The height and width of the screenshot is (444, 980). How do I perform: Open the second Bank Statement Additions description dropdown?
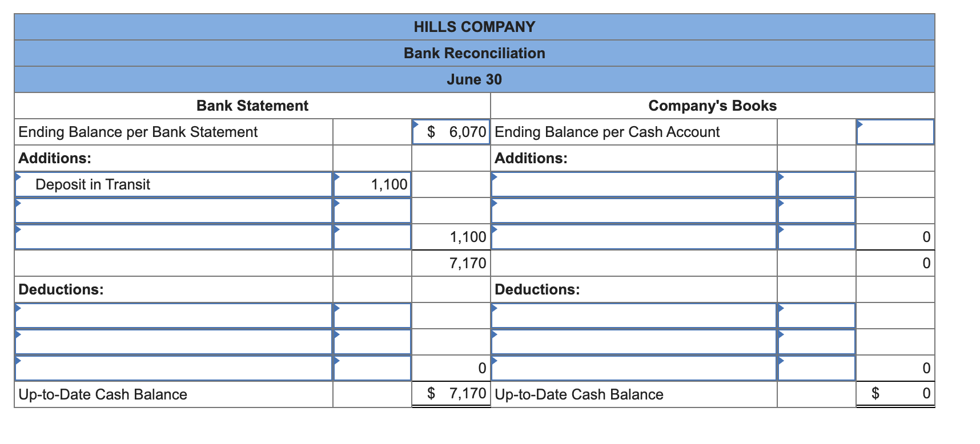[x=174, y=211]
